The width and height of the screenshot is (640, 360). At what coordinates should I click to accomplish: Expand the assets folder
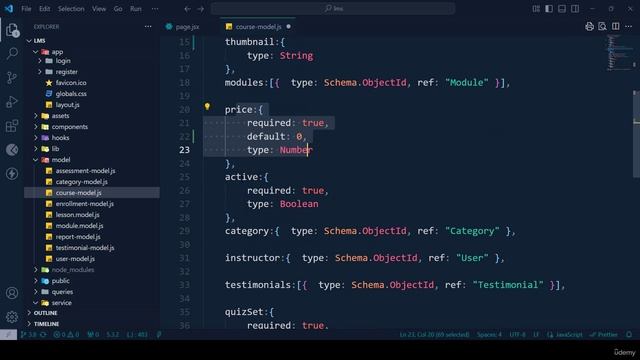(x=36, y=116)
